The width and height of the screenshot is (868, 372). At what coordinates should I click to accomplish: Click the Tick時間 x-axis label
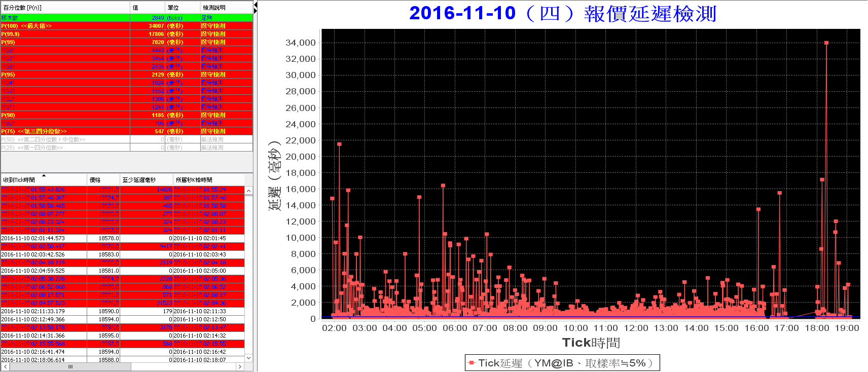[591, 343]
